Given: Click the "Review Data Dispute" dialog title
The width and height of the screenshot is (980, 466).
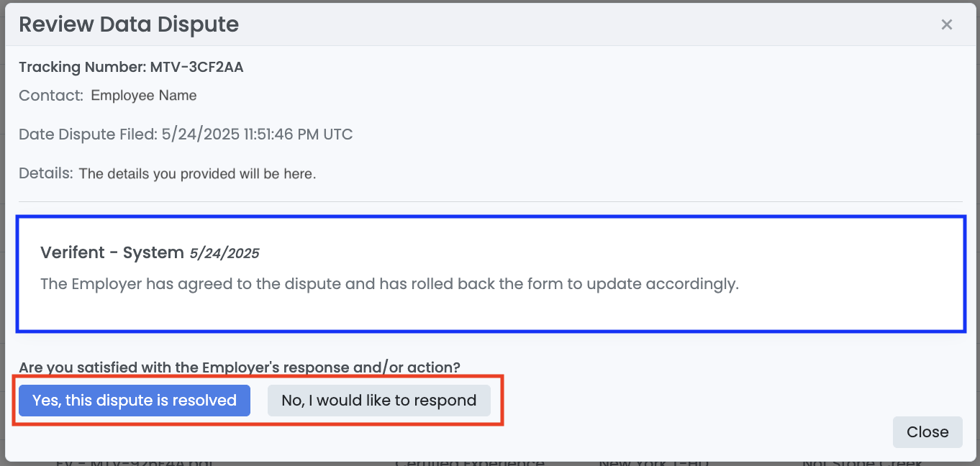Looking at the screenshot, I should [x=129, y=24].
